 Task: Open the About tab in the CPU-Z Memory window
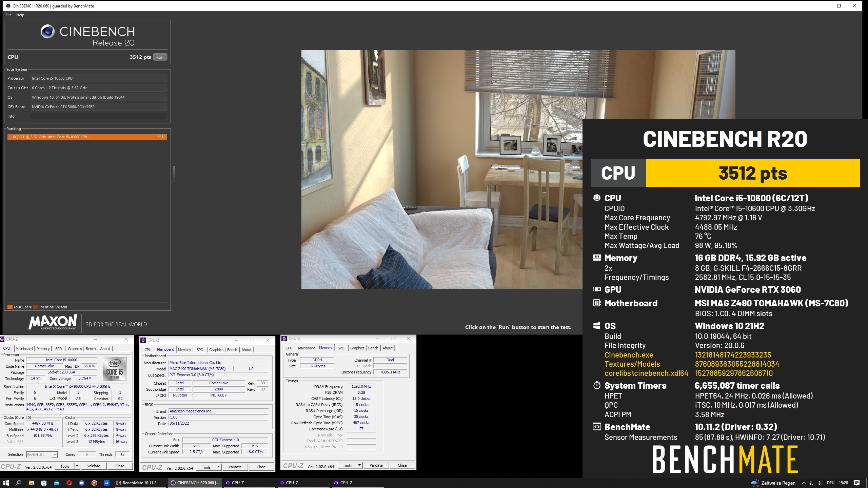pyautogui.click(x=388, y=348)
